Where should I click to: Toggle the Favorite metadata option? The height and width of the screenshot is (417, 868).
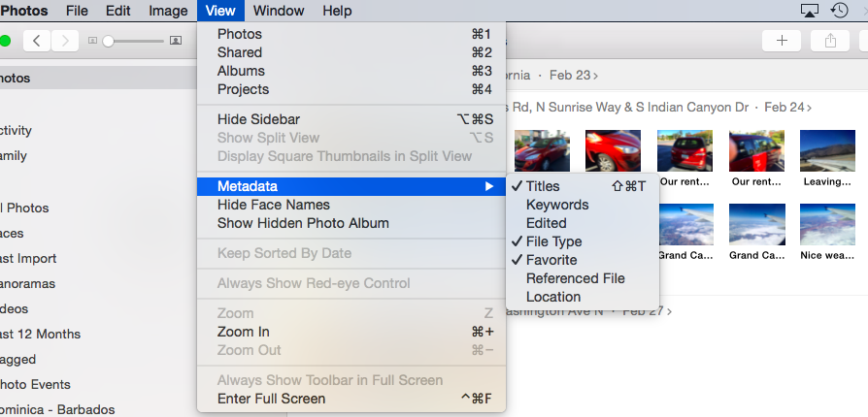point(551,260)
